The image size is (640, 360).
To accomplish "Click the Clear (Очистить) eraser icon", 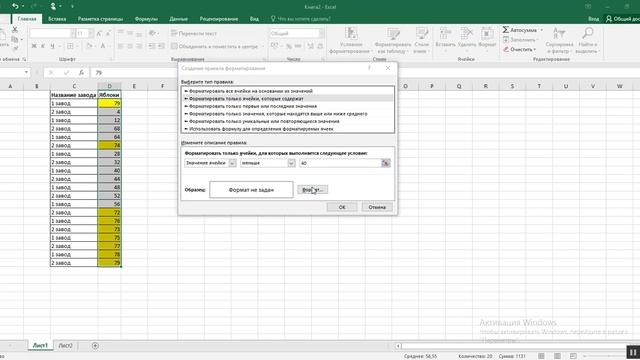I will coord(506,49).
